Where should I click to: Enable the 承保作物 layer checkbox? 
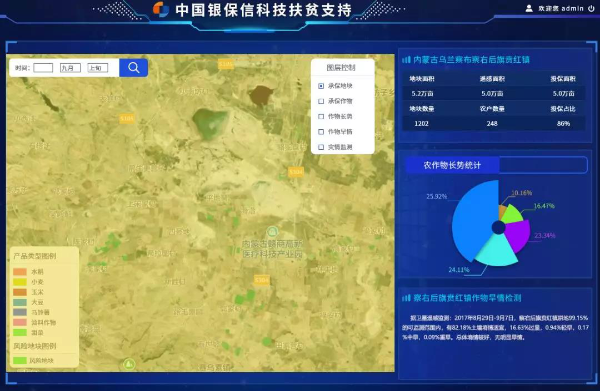tap(321, 101)
